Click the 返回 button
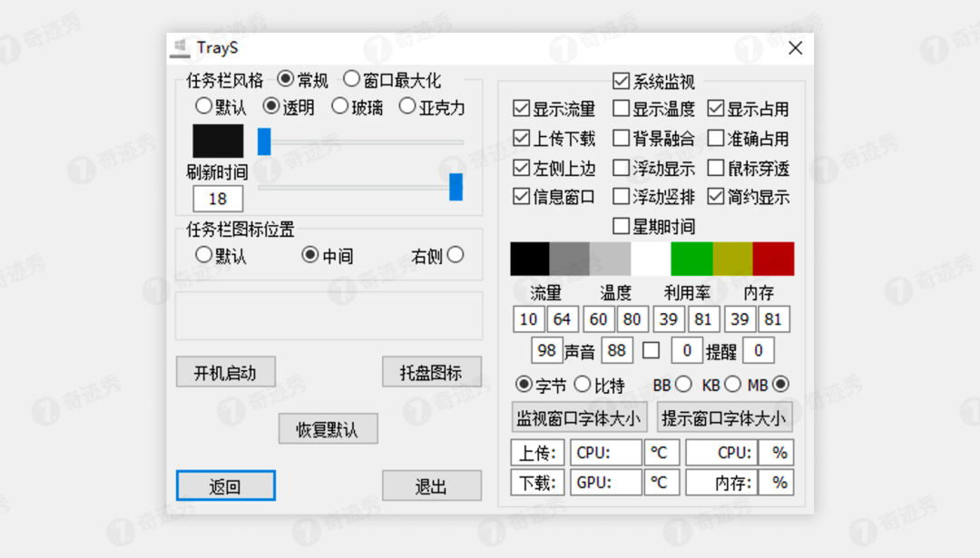The height and width of the screenshot is (558, 980). point(226,485)
